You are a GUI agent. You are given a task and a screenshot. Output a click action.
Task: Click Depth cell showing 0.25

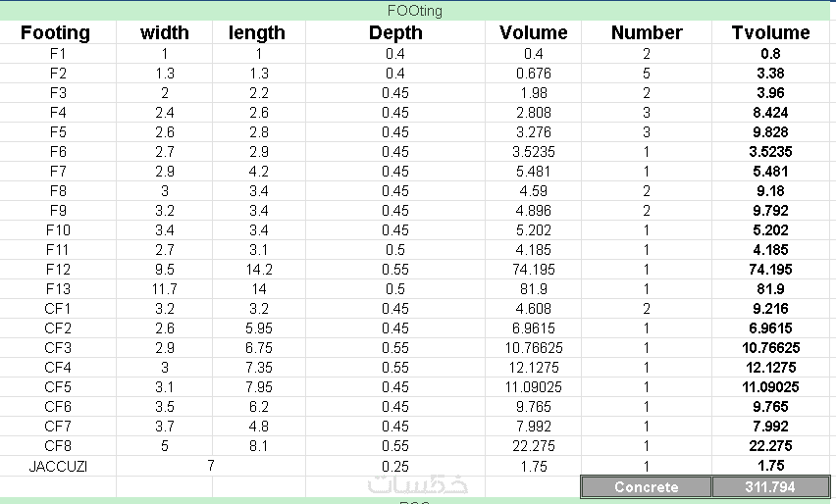pos(395,466)
